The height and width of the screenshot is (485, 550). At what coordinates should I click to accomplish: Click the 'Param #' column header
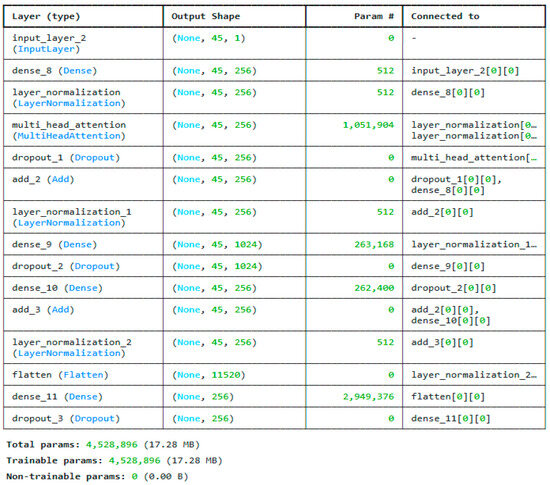[374, 16]
